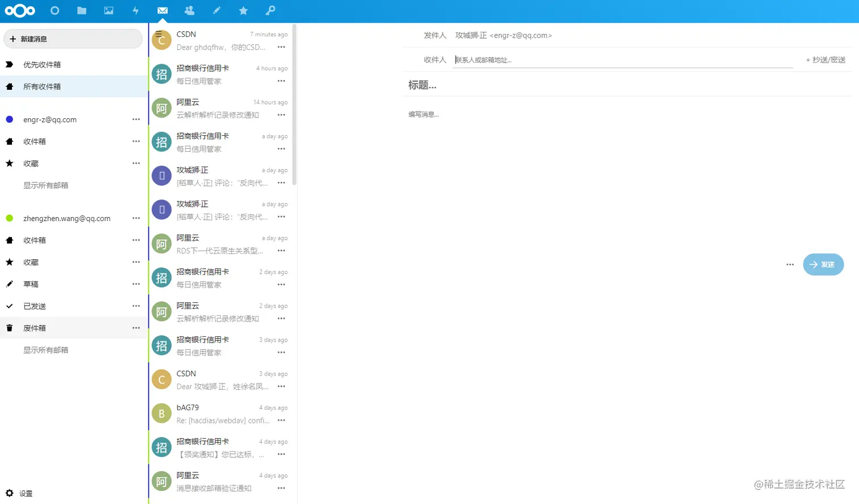Click the Nextcloud logo
The height and width of the screenshot is (504, 859).
[x=20, y=10]
